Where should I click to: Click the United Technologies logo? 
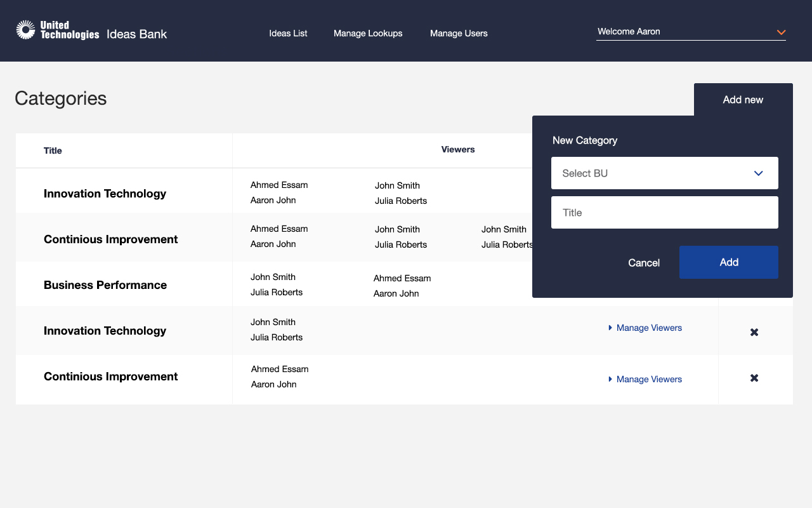(x=58, y=30)
